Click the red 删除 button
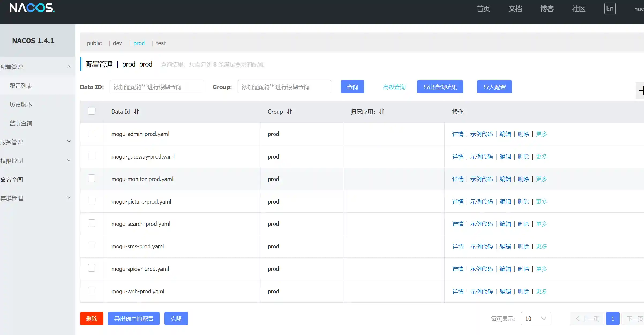Viewport: 644px width, 335px height. tap(92, 319)
